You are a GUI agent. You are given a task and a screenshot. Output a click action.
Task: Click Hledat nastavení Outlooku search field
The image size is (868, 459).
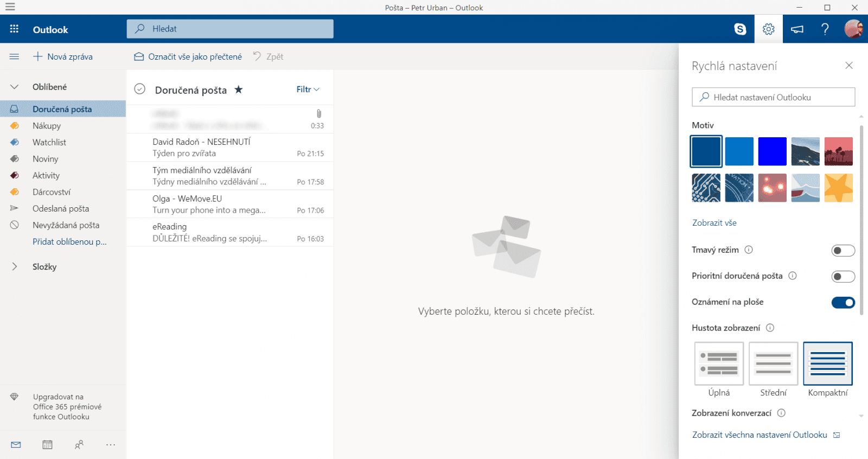click(774, 97)
